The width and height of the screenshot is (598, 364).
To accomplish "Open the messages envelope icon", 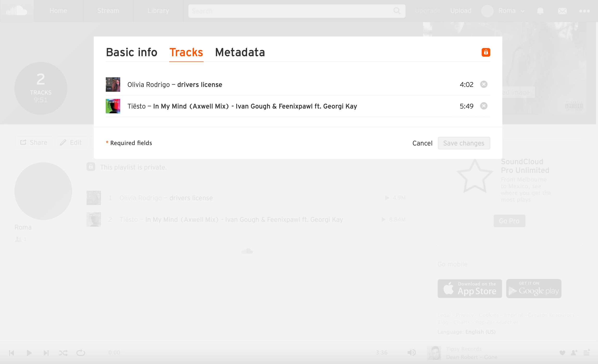I will click(562, 11).
